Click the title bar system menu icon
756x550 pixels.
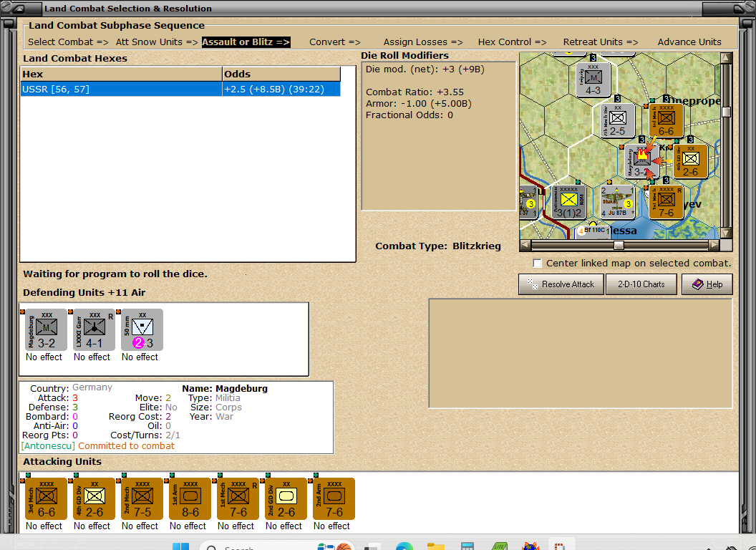19,8
